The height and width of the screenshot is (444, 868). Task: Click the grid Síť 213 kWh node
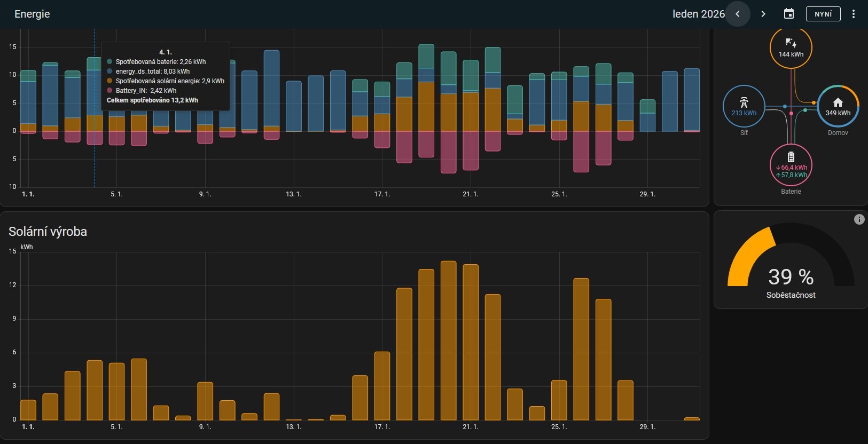744,106
